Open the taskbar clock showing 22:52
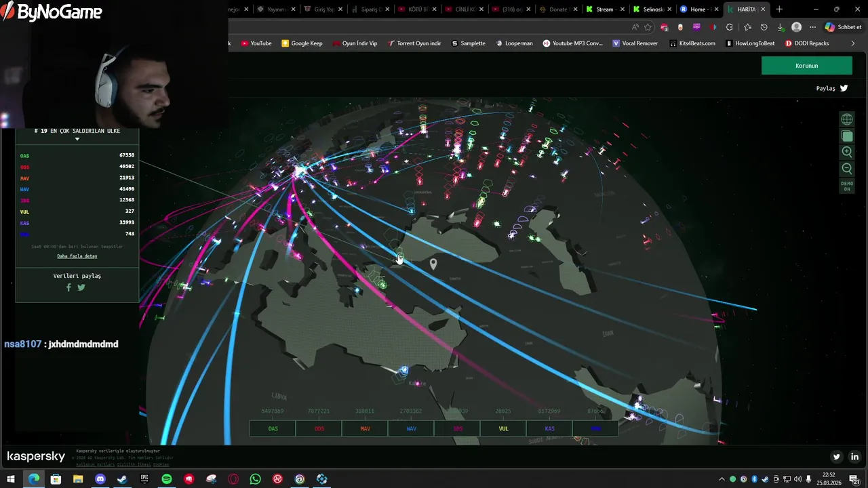The height and width of the screenshot is (488, 868). (829, 479)
